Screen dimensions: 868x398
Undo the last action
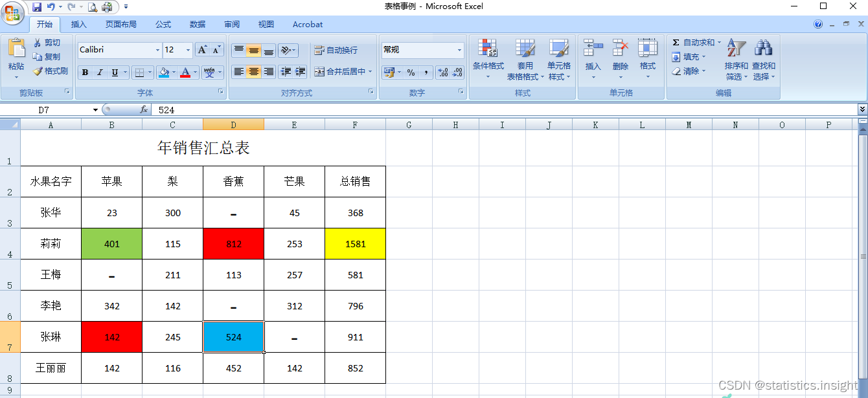pos(51,7)
